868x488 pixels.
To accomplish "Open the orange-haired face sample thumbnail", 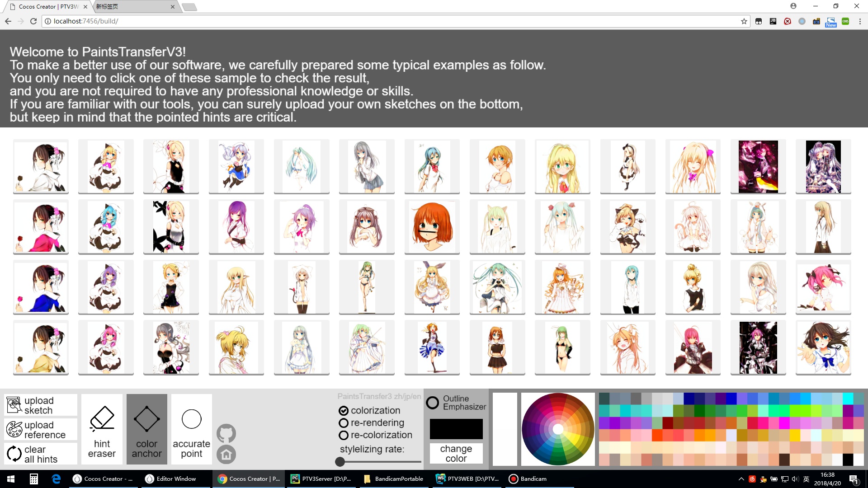I will pos(432,227).
